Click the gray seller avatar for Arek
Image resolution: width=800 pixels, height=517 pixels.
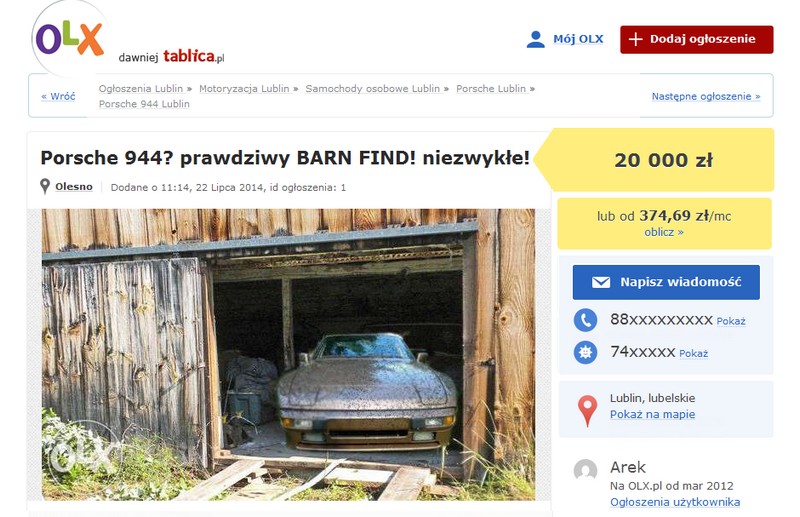(585, 470)
